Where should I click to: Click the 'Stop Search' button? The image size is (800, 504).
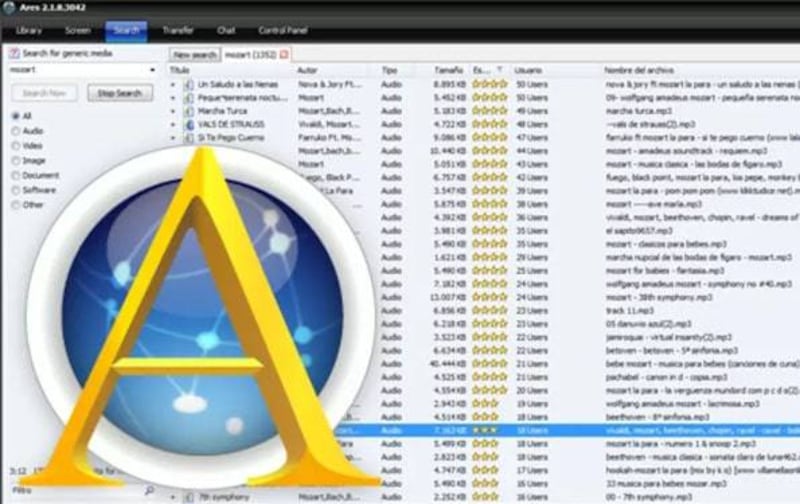[119, 93]
